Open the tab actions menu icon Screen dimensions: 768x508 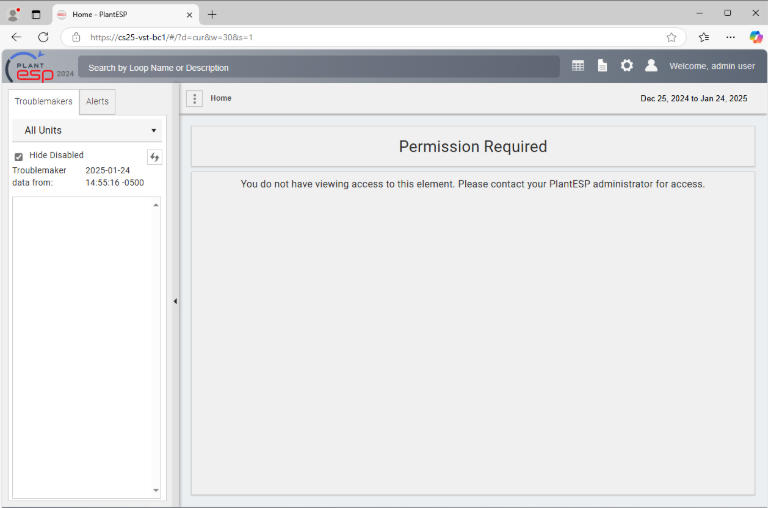(x=36, y=15)
